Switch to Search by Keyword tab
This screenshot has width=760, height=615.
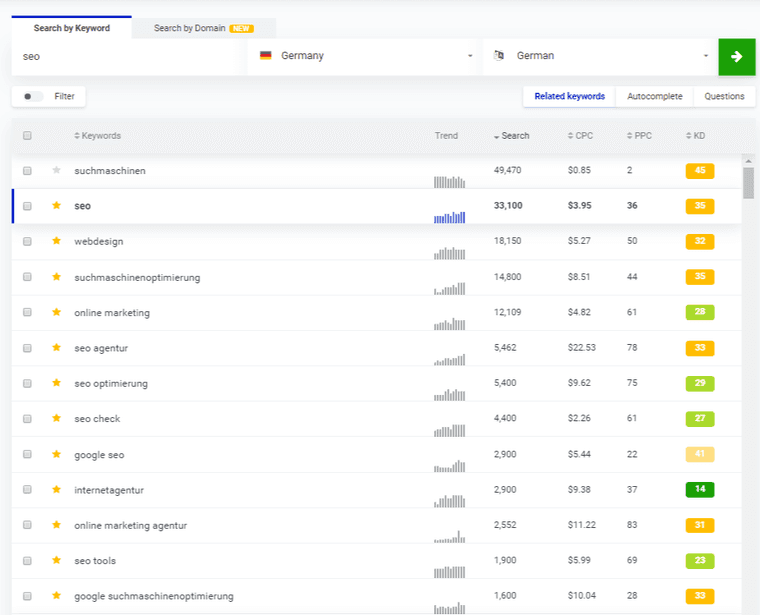72,28
